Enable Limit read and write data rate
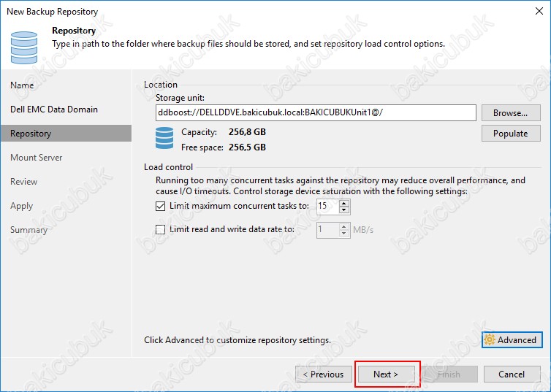Image resolution: width=551 pixels, height=392 pixels. coord(160,229)
